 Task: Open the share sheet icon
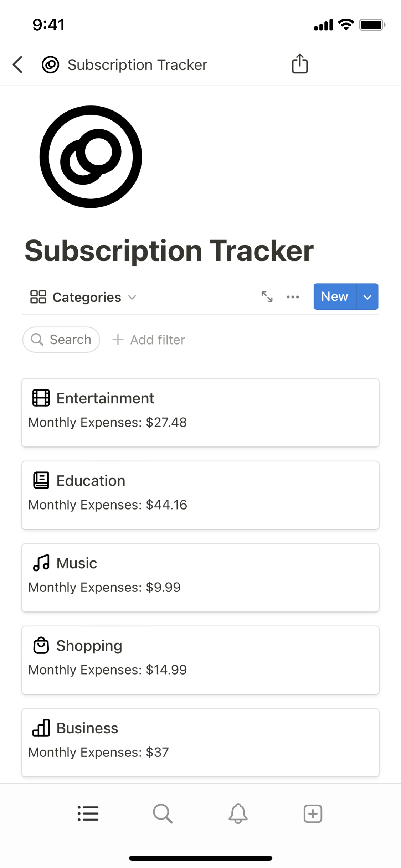pyautogui.click(x=299, y=64)
